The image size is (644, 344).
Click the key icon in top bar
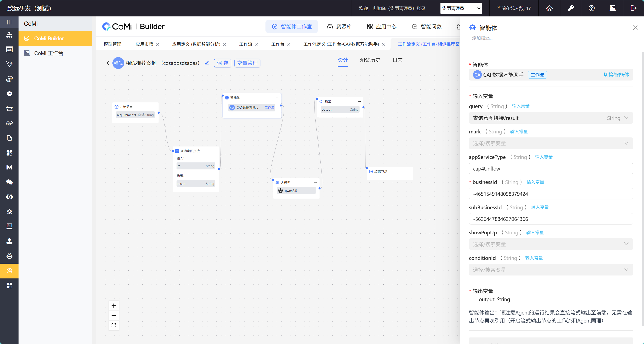(571, 8)
